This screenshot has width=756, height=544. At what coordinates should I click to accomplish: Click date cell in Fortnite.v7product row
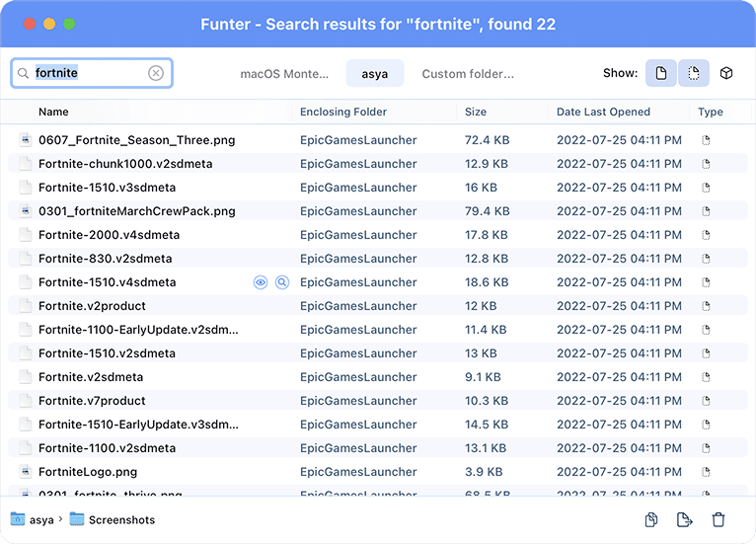coord(619,401)
